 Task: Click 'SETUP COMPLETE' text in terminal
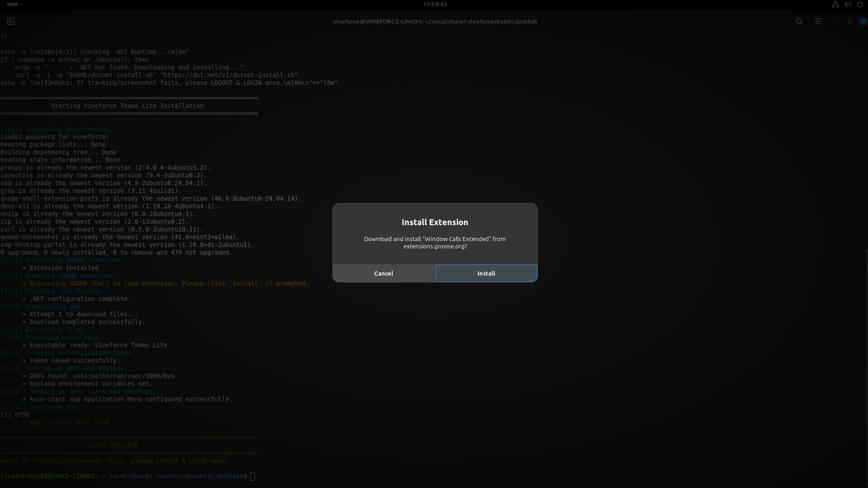pyautogui.click(x=113, y=445)
